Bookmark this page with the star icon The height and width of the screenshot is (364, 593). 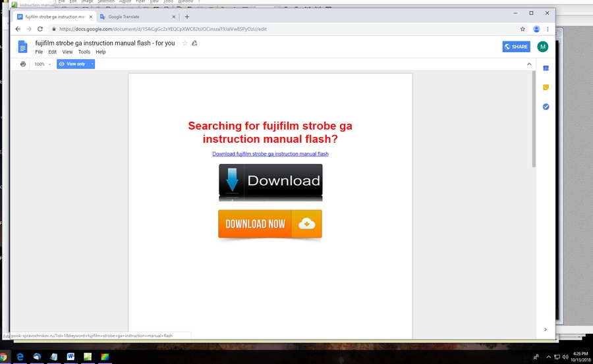tap(522, 29)
